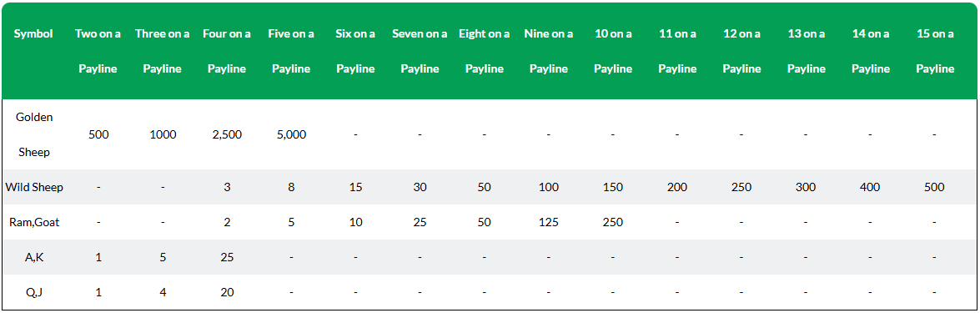This screenshot has height=313, width=980.
Task: Click the Five on a Payline header
Action: coord(290,52)
